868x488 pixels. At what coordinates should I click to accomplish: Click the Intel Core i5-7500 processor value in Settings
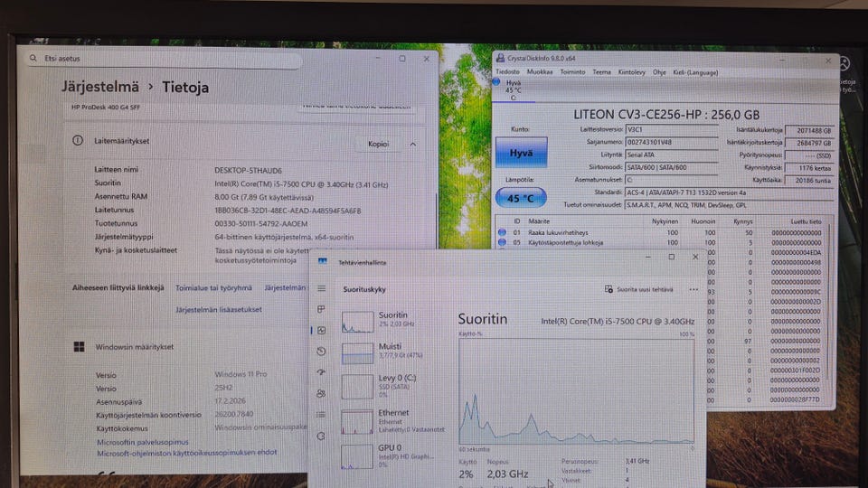coord(301,184)
